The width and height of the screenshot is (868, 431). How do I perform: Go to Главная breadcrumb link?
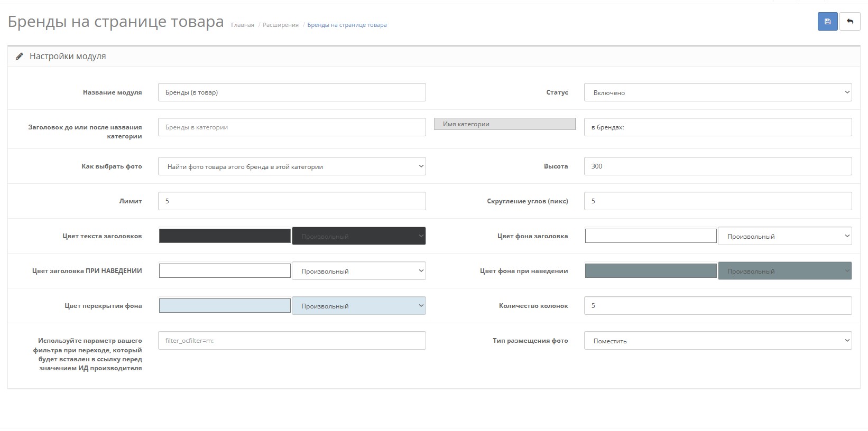pyautogui.click(x=242, y=25)
